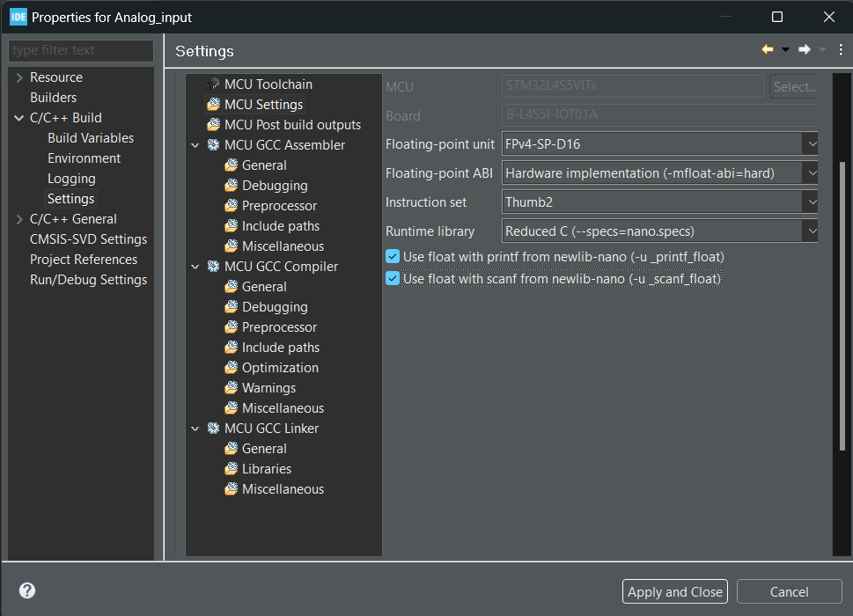Open the Instruction set dropdown
The height and width of the screenshot is (616, 853).
(x=810, y=202)
